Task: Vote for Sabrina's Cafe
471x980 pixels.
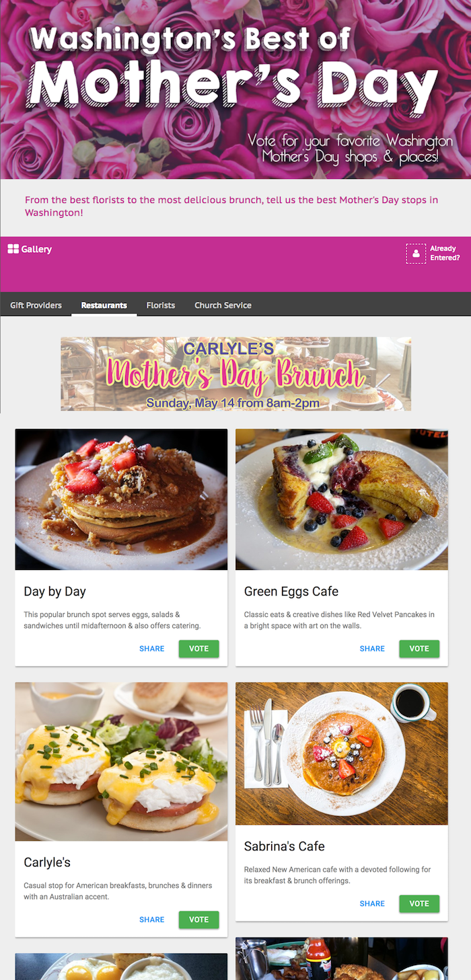Action: click(419, 903)
